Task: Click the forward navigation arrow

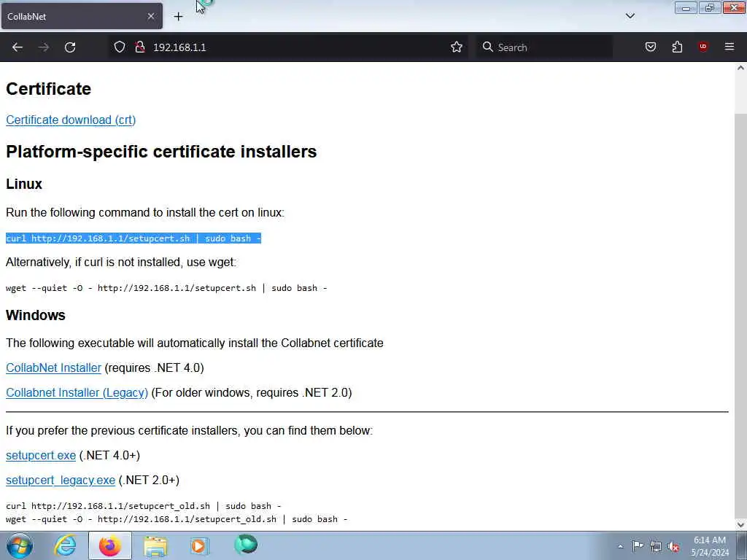Action: [x=43, y=47]
